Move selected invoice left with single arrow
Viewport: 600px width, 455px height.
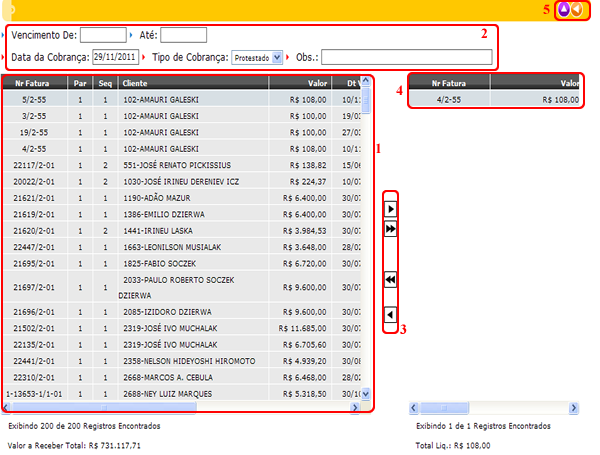click(391, 315)
